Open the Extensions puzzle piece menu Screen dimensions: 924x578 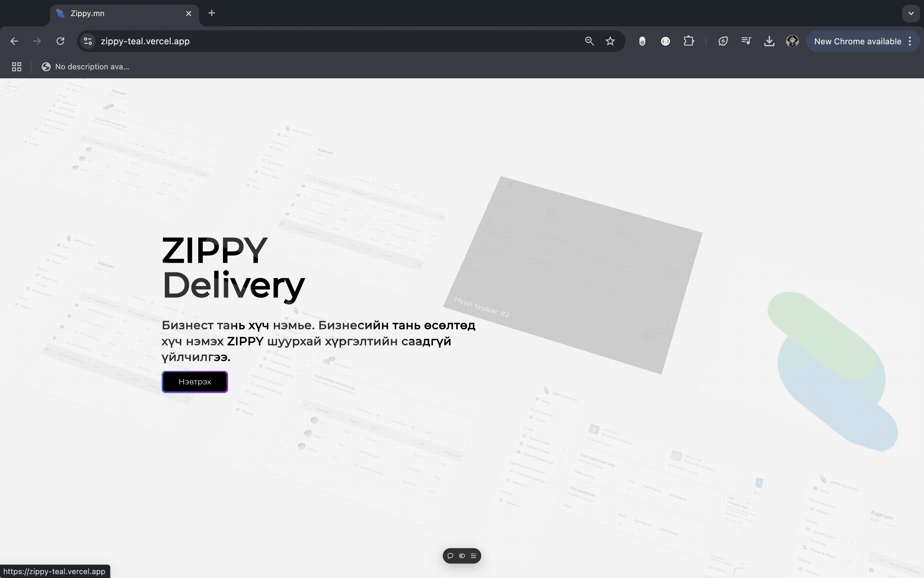689,41
